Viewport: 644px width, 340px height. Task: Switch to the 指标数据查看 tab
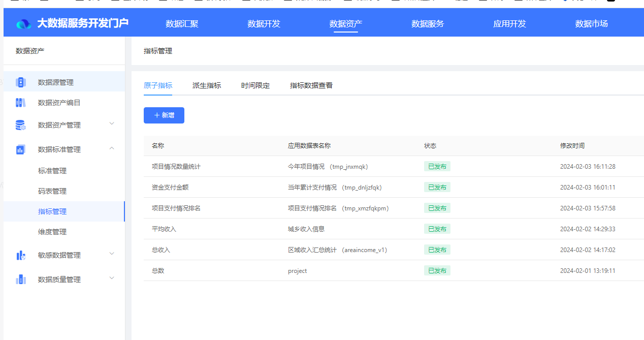311,85
